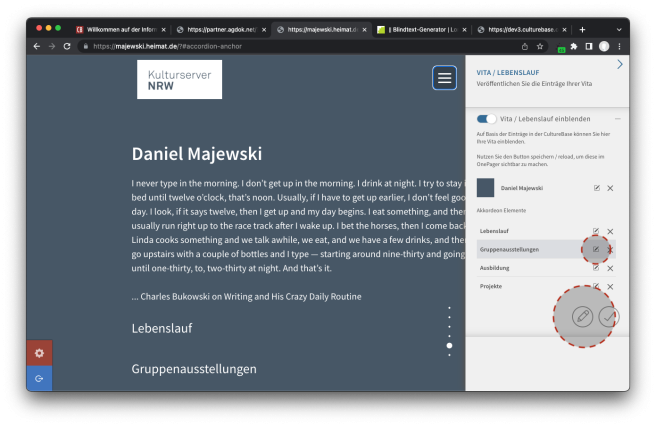The height and width of the screenshot is (426, 656).
Task: Expand the Lebenslauf accordion section
Action: pyautogui.click(x=162, y=328)
